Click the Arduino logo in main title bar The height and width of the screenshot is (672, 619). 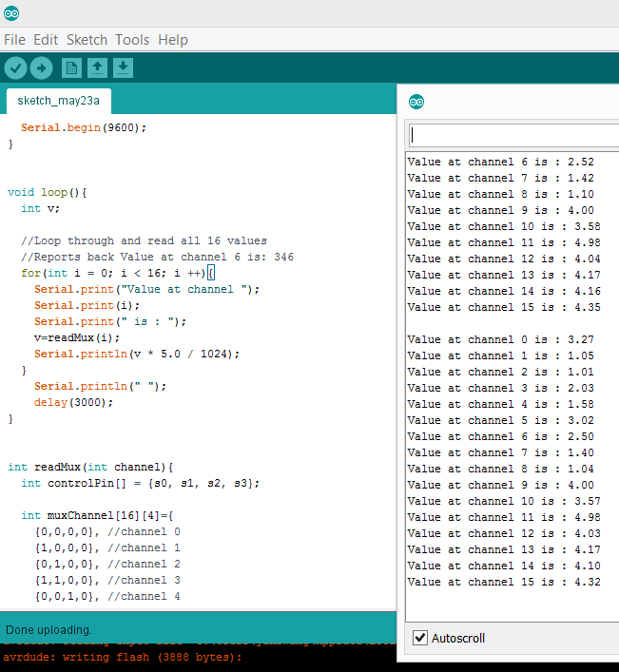[x=11, y=13]
